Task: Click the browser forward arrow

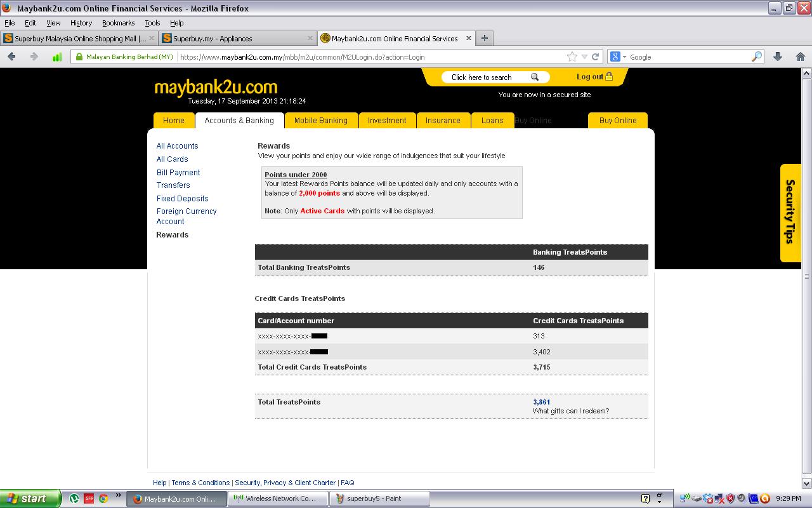Action: (x=34, y=57)
